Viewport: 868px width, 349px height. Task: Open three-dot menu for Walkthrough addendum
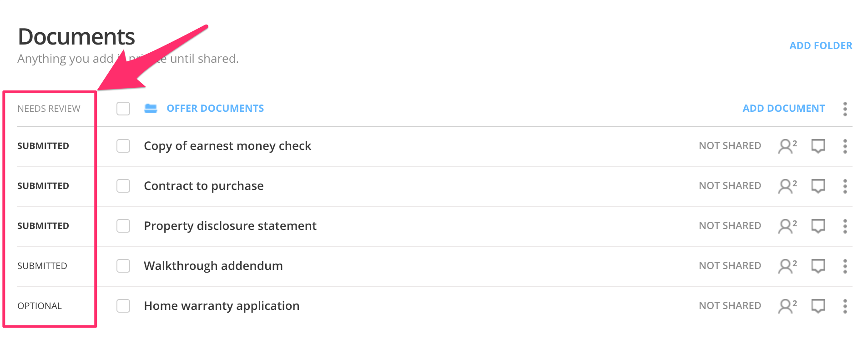tap(845, 266)
